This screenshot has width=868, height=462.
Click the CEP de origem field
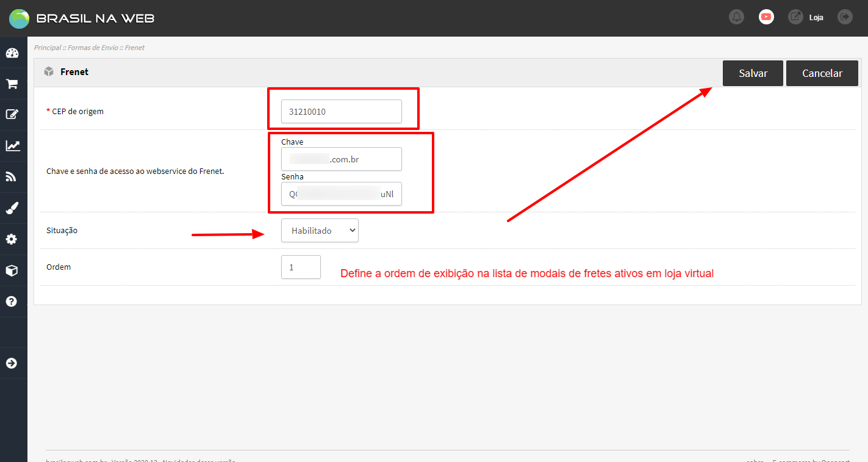coord(341,112)
